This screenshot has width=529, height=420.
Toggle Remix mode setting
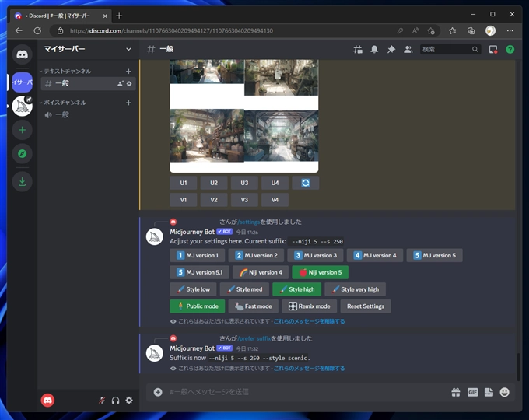(x=309, y=306)
